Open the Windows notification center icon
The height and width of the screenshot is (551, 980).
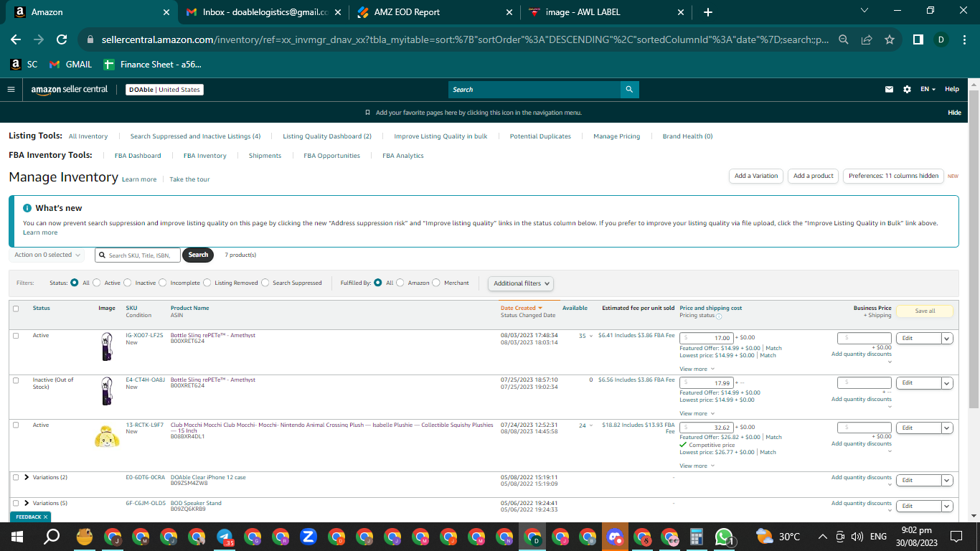click(956, 537)
